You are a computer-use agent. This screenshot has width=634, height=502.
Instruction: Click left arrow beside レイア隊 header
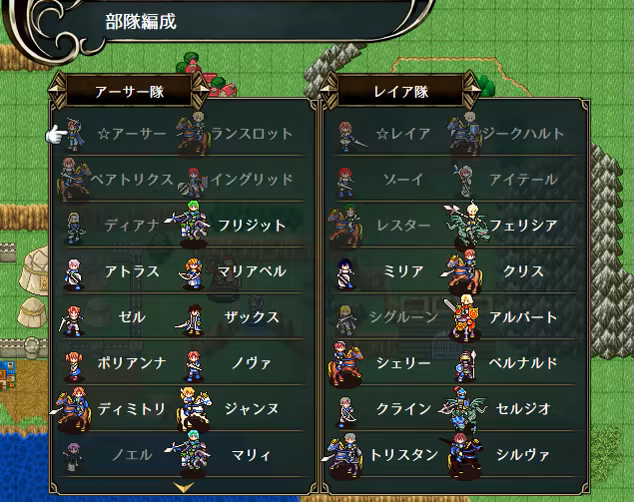pos(328,90)
